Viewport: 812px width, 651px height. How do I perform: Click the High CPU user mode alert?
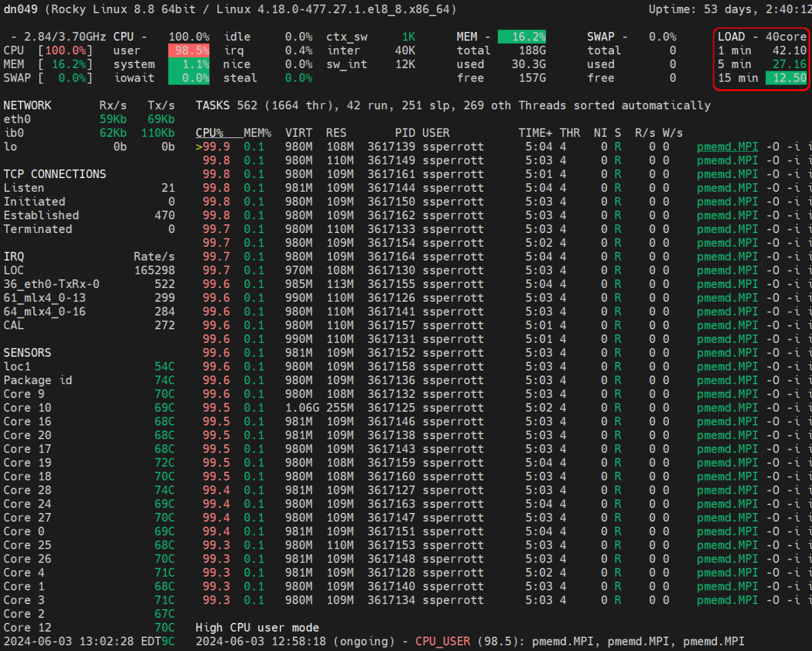[257, 628]
